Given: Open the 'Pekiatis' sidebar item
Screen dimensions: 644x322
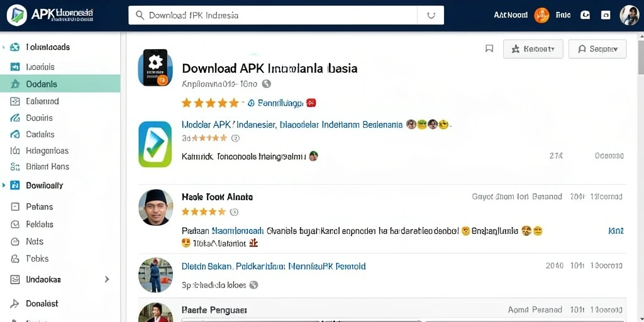Looking at the screenshot, I should click(x=40, y=225).
